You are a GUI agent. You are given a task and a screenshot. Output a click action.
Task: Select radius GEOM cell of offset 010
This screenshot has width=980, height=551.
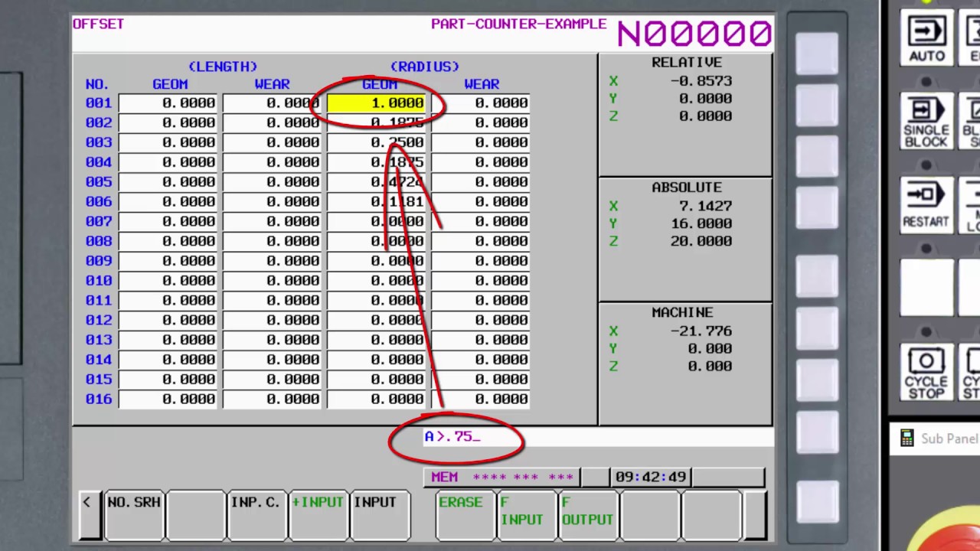click(x=376, y=281)
